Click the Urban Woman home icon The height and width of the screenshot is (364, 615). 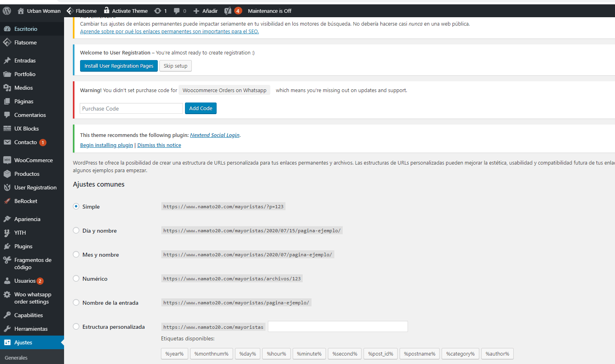tap(21, 11)
